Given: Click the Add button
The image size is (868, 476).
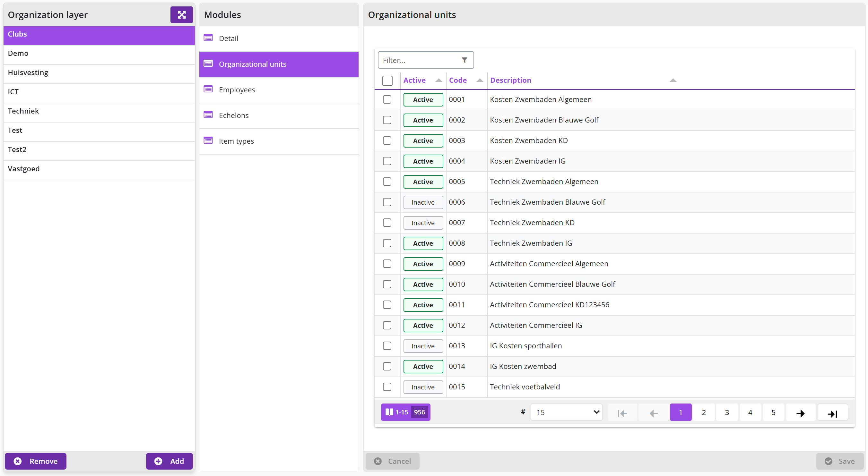Looking at the screenshot, I should (x=169, y=461).
